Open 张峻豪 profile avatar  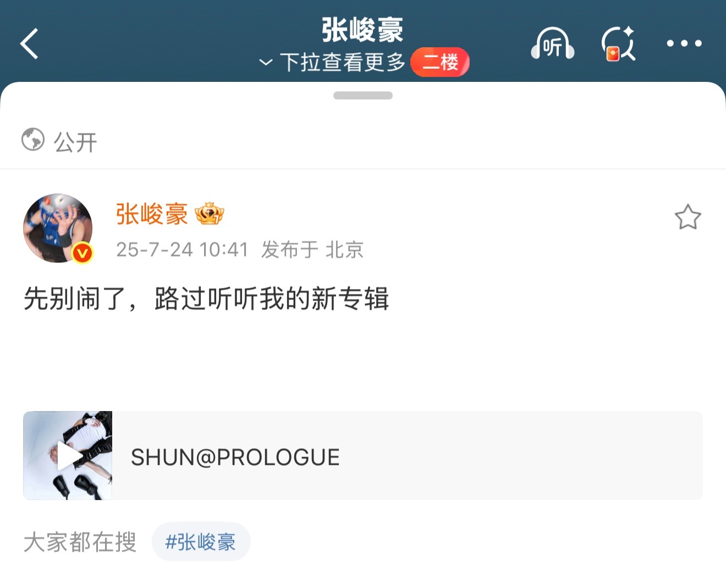coord(58,228)
